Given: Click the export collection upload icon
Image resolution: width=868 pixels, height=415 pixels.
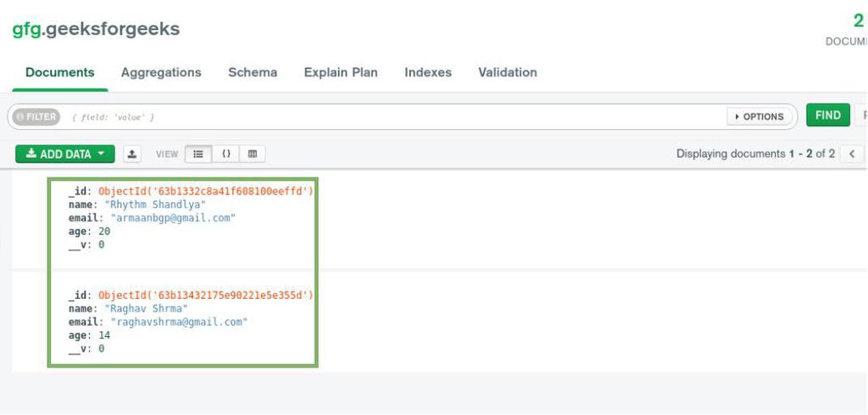Looking at the screenshot, I should pyautogui.click(x=131, y=154).
